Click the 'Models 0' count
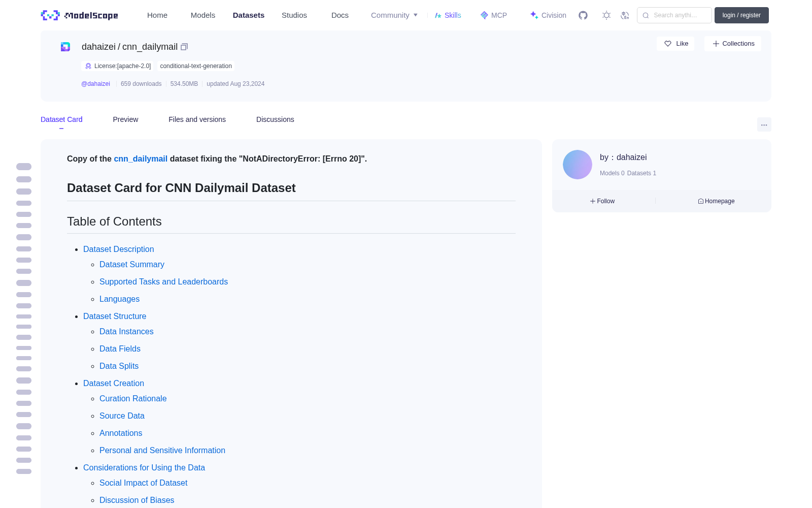The image size is (812, 508). (612, 173)
